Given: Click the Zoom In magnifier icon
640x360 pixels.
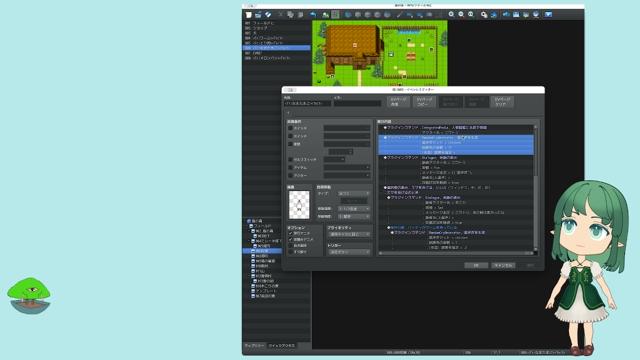Looking at the screenshot, I should point(451,15).
